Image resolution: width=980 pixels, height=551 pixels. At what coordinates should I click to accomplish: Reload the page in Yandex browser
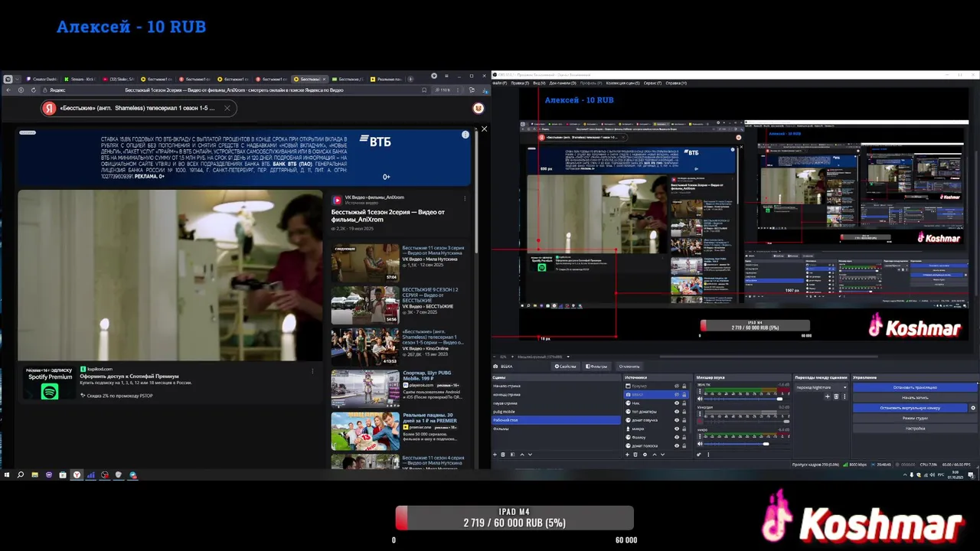pos(34,90)
